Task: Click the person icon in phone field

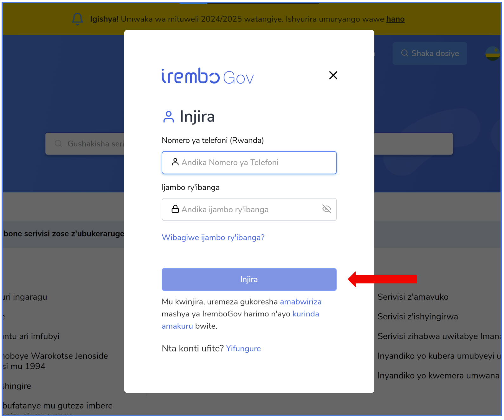Action: point(175,162)
